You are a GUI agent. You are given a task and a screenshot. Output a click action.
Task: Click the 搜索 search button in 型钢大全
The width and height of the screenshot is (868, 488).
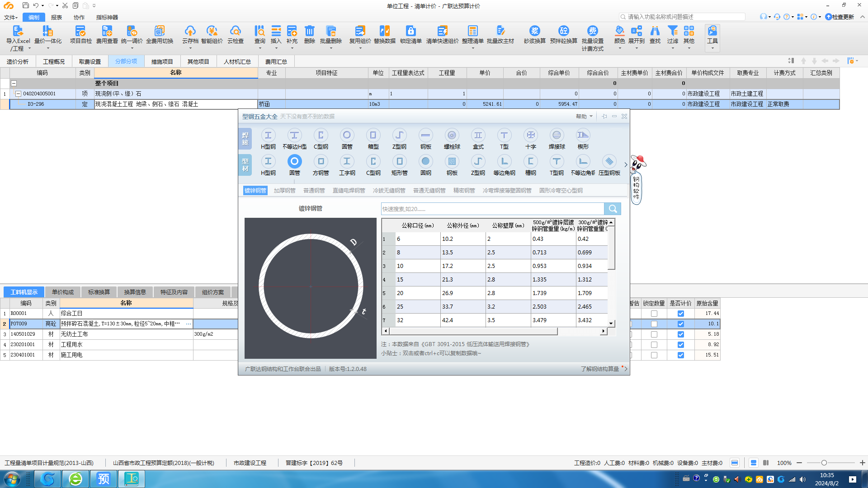613,208
